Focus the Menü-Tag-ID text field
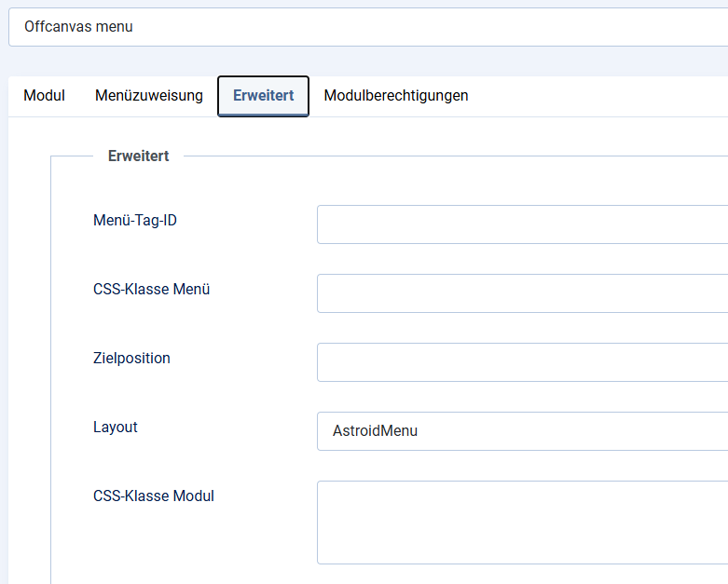 pyautogui.click(x=522, y=224)
